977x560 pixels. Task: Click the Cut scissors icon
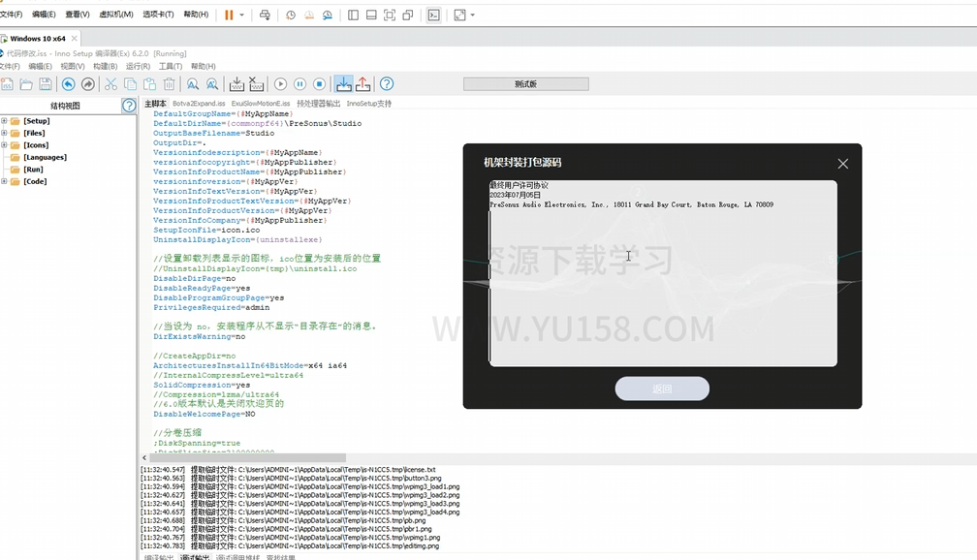click(110, 84)
